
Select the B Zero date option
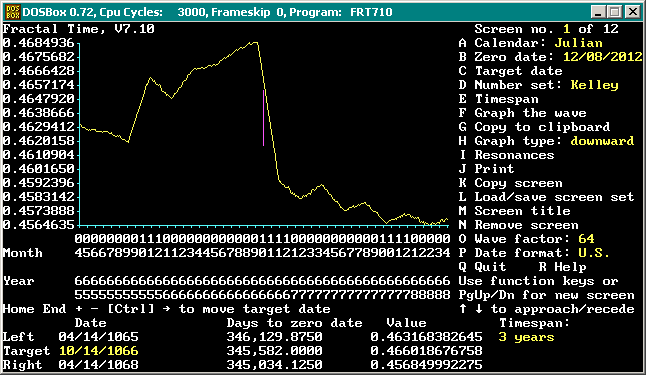[550, 57]
